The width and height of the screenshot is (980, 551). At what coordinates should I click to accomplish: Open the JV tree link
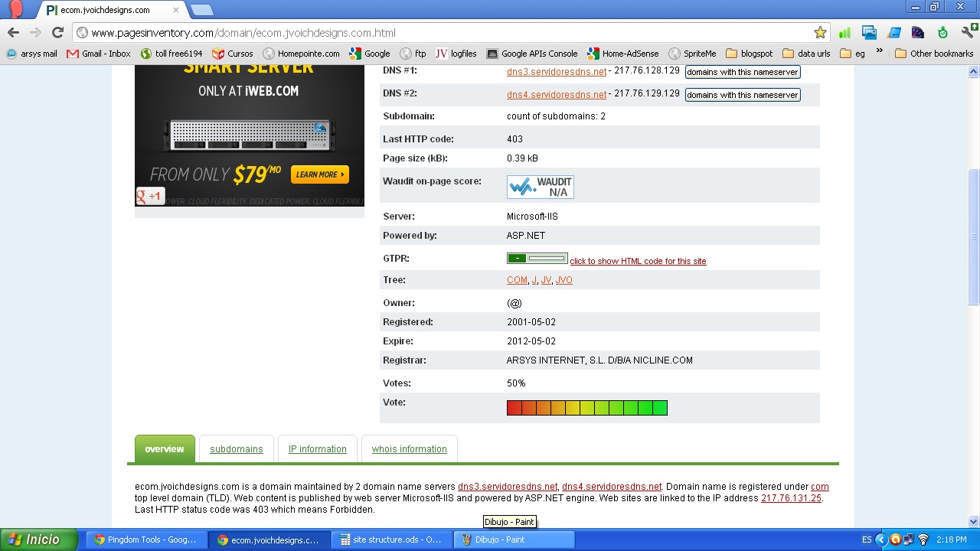pyautogui.click(x=546, y=280)
